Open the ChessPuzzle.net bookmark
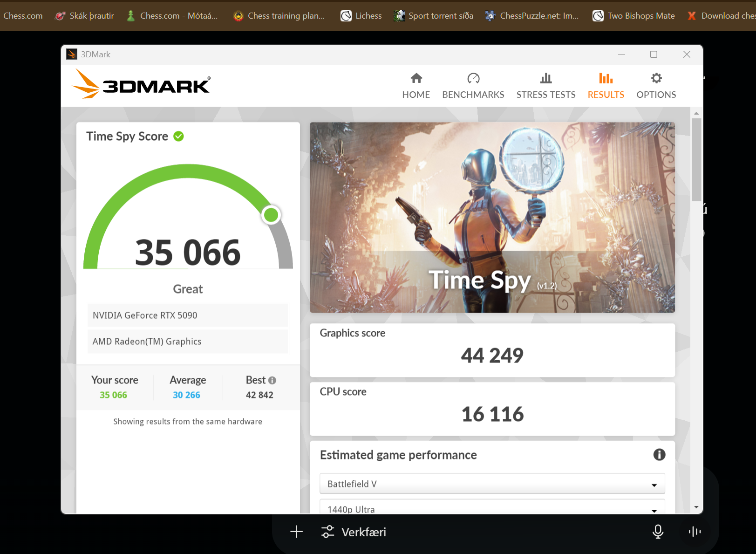This screenshot has width=756, height=554. pos(532,16)
